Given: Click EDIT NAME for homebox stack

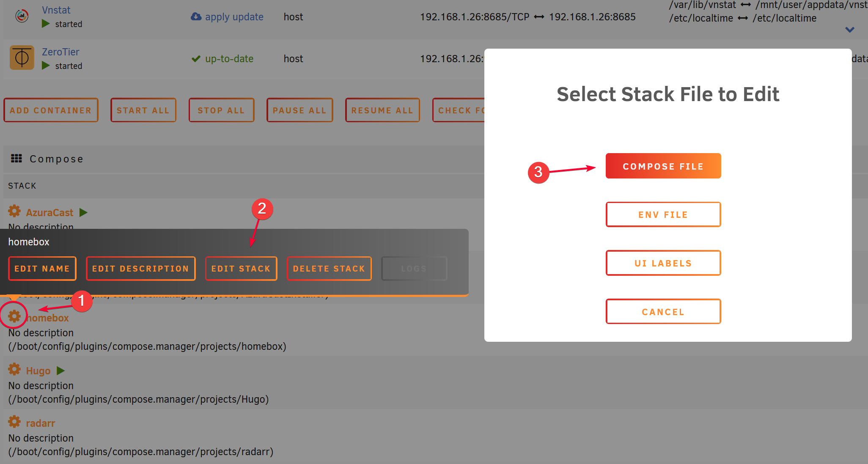Looking at the screenshot, I should 42,268.
